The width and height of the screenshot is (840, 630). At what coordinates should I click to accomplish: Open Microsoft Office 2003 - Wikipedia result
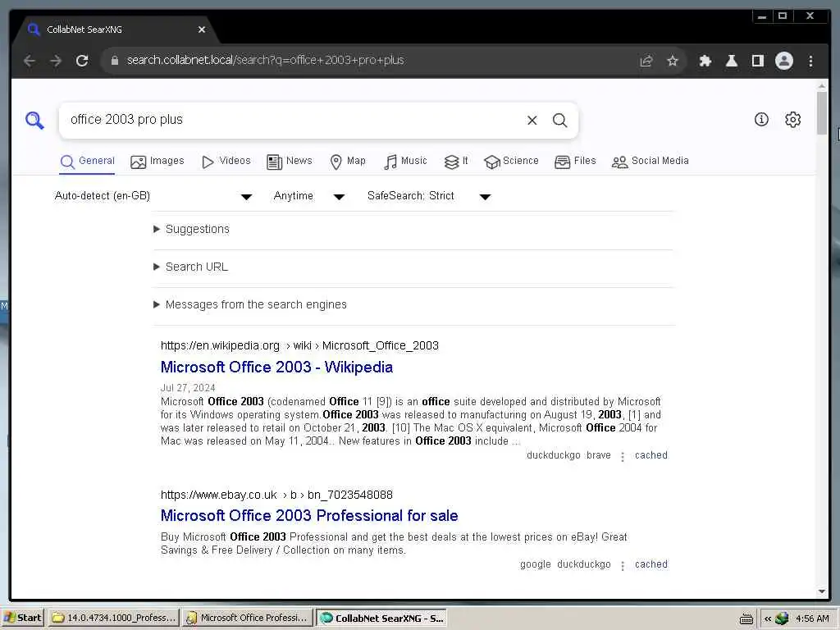point(276,367)
